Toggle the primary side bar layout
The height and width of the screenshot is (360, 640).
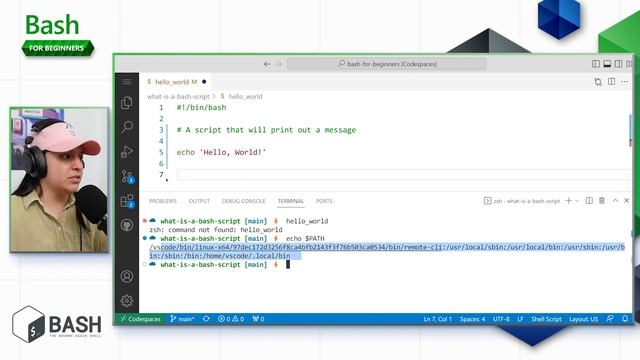click(x=596, y=64)
